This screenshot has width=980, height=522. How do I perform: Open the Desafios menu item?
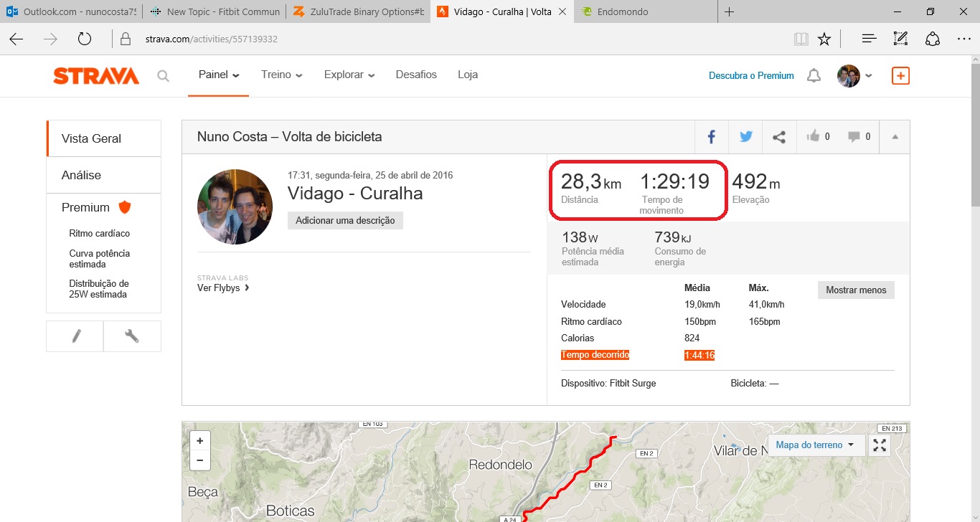pos(416,75)
